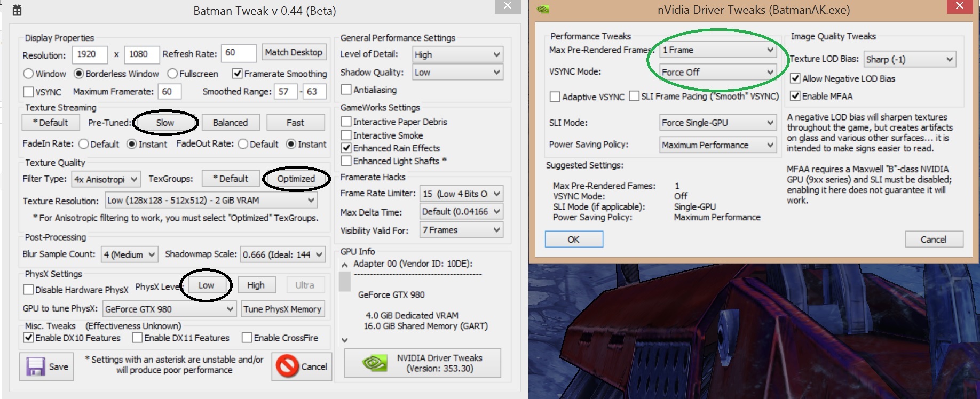Enable the Antialiasing checkbox

point(346,90)
